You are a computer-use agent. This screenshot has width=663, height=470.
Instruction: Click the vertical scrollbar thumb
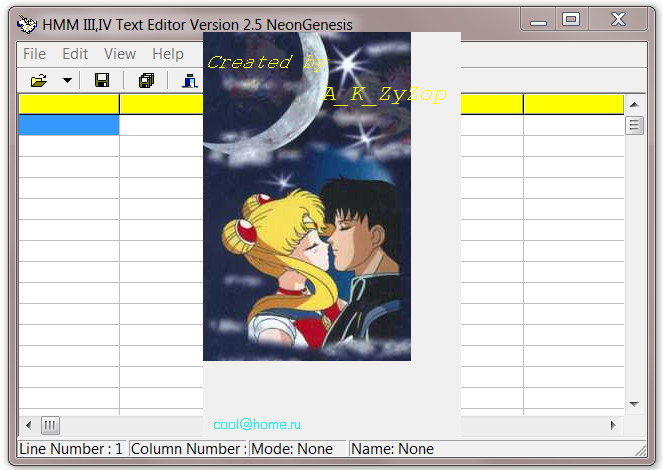click(x=634, y=125)
